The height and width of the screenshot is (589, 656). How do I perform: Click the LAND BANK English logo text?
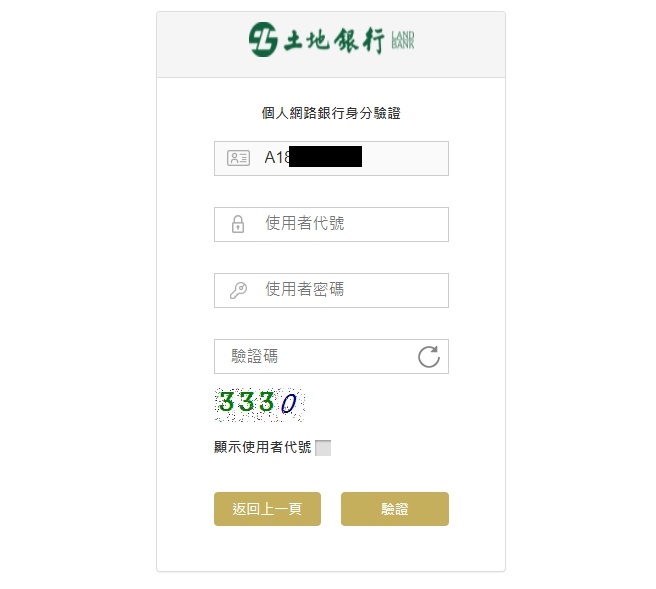pyautogui.click(x=403, y=40)
